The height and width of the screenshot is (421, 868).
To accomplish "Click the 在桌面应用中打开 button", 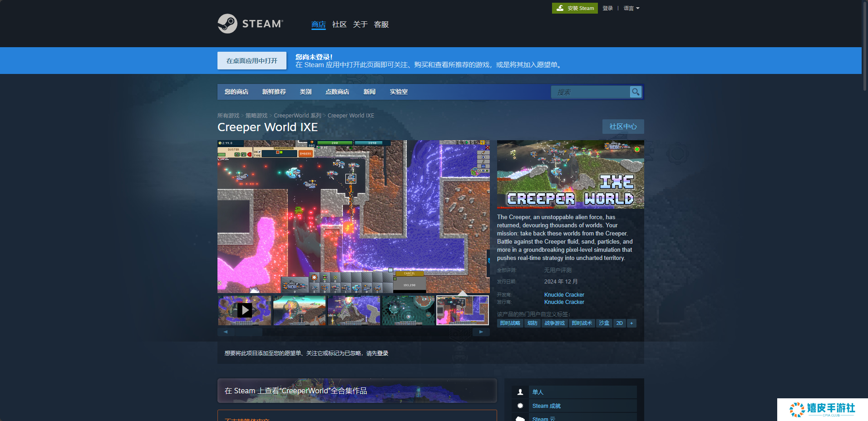I will 252,61.
